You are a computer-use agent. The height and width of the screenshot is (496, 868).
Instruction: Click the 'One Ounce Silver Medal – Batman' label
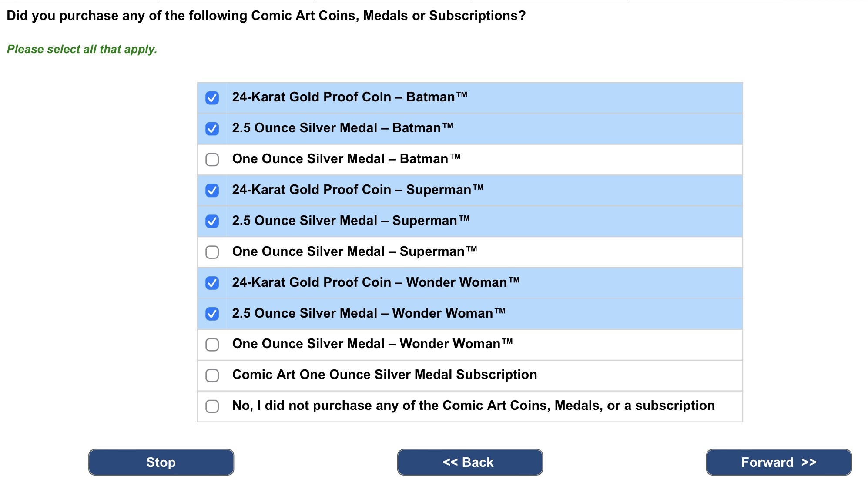[x=346, y=159]
